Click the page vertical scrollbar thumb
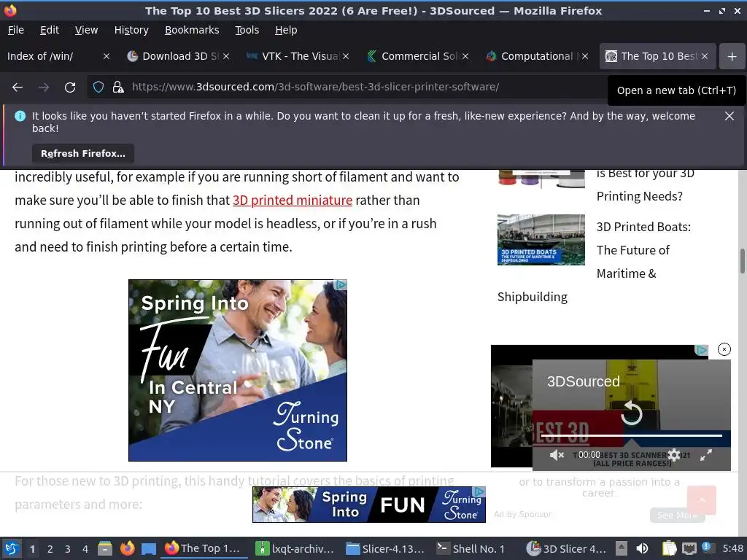The image size is (747, 560). 742,261
